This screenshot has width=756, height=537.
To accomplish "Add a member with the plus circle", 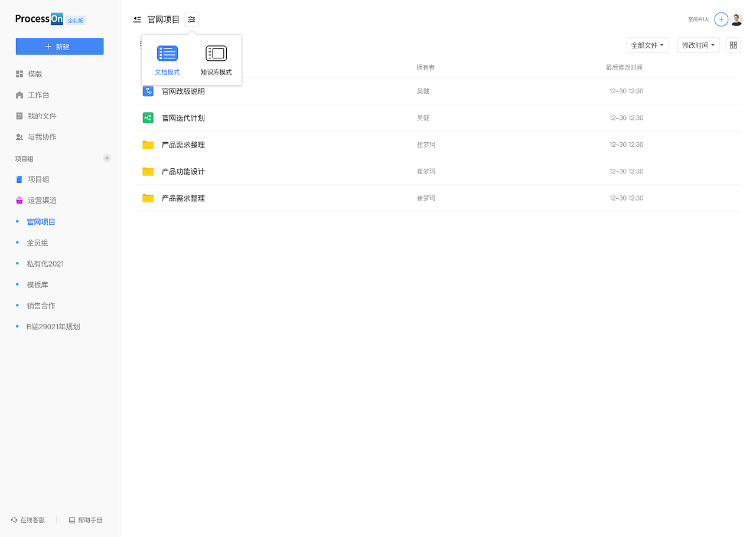I will coord(721,19).
